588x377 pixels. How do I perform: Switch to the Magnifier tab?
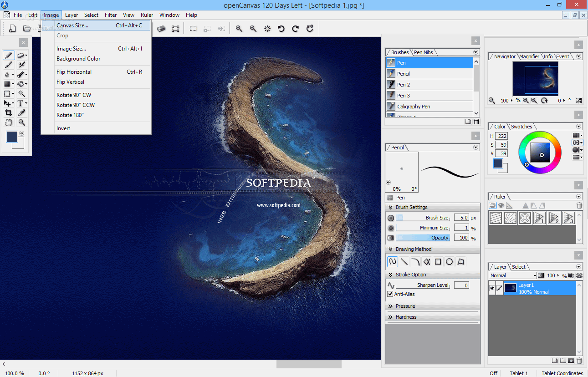529,56
